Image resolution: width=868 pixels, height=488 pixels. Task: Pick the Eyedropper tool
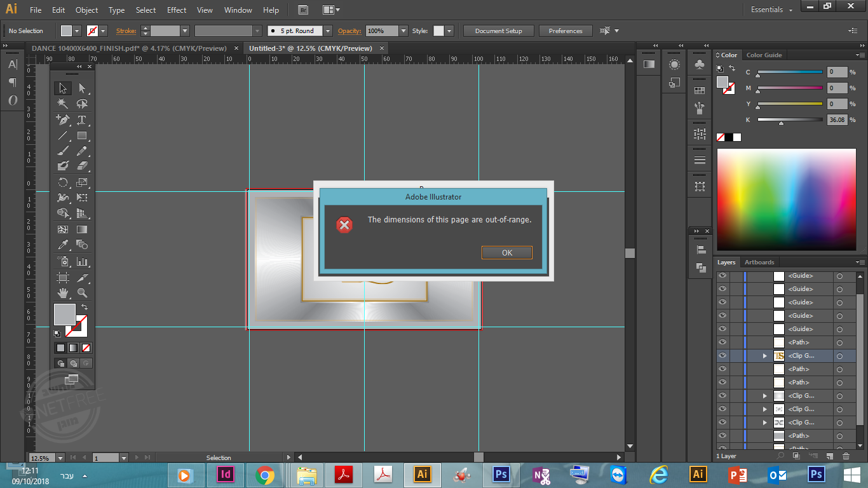click(x=62, y=245)
